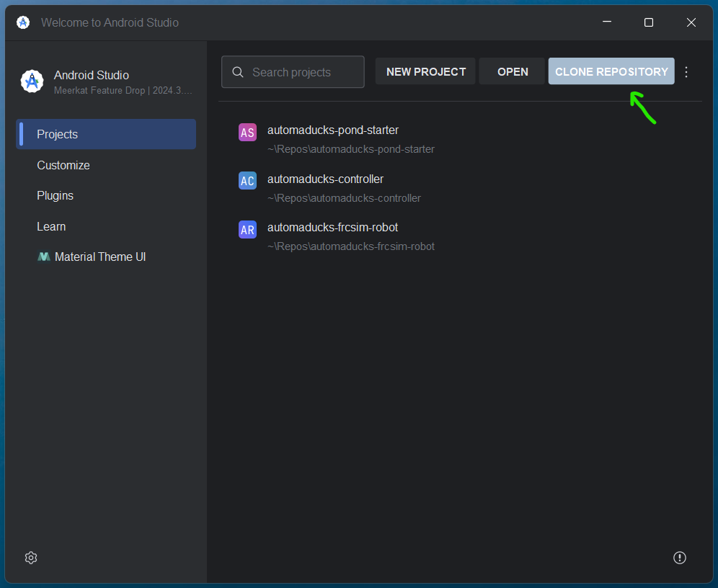Click the NEW PROJECT button
Viewport: 718px width, 588px height.
coord(425,71)
